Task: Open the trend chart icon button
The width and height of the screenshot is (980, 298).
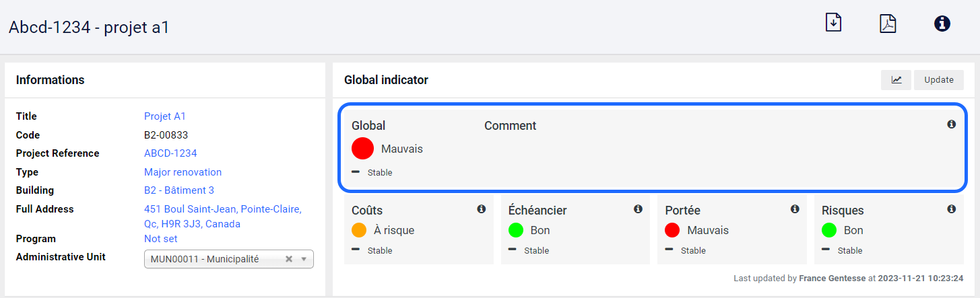Action: click(896, 80)
